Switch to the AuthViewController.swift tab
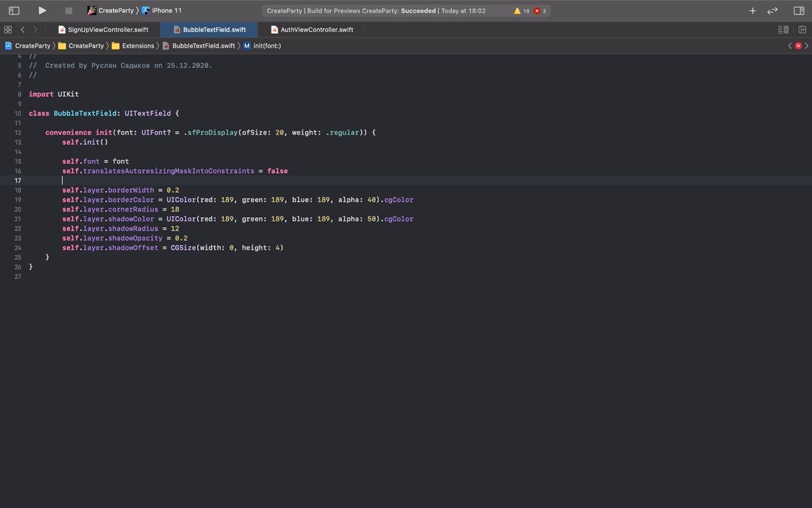 (317, 30)
